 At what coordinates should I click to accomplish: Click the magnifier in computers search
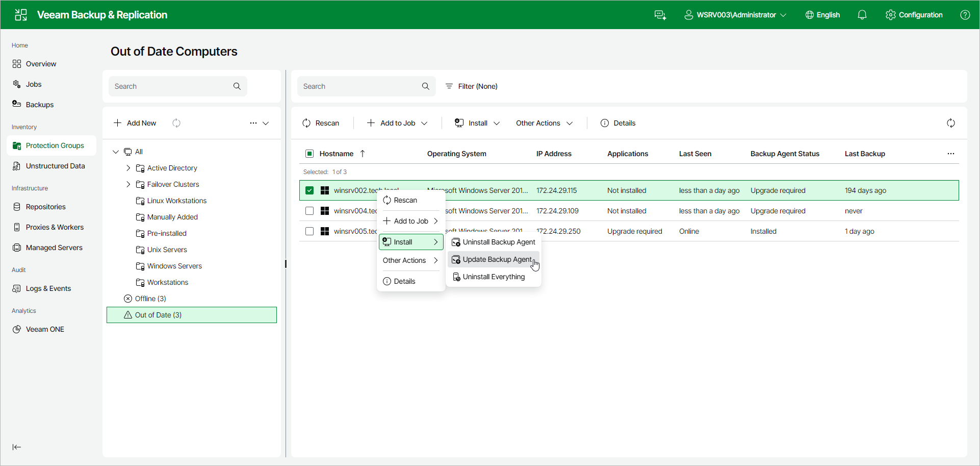(426, 86)
